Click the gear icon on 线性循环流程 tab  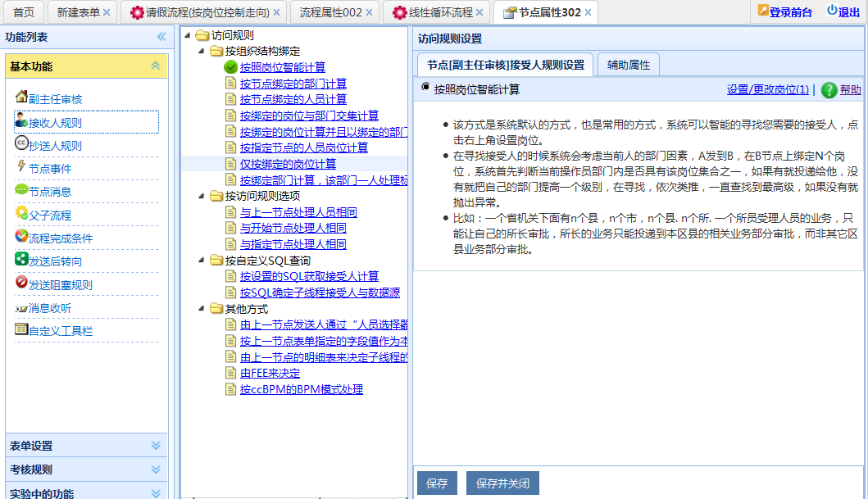[x=399, y=12]
